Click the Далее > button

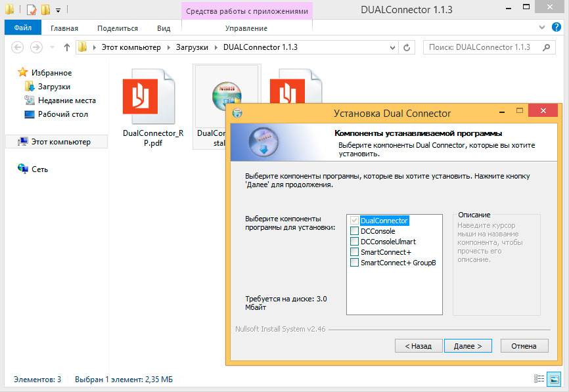coord(468,346)
